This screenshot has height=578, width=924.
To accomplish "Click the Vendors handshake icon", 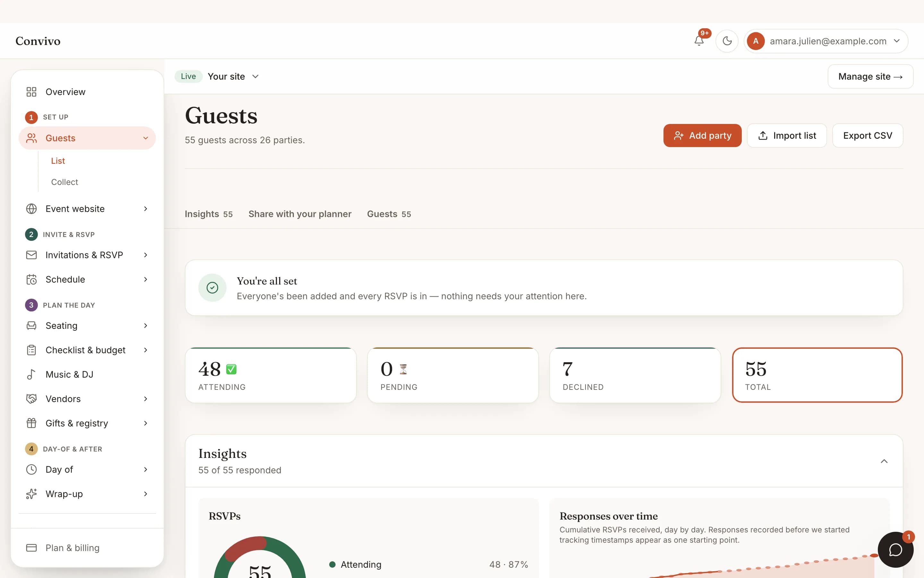I will click(31, 399).
